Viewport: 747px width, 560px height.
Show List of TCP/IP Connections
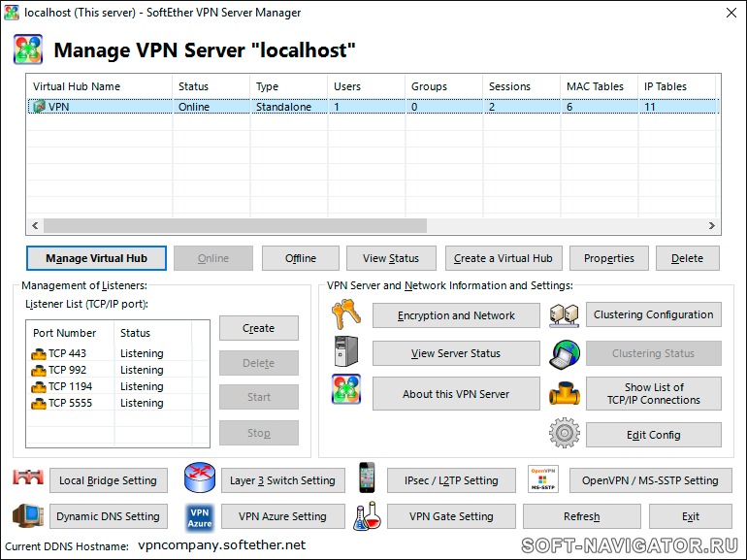pos(654,394)
